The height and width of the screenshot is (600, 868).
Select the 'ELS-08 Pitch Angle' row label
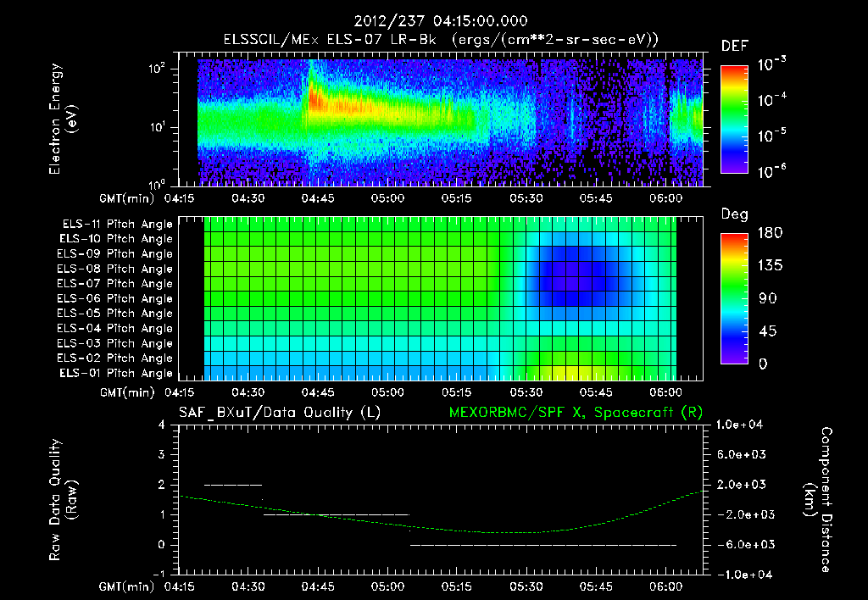[115, 269]
